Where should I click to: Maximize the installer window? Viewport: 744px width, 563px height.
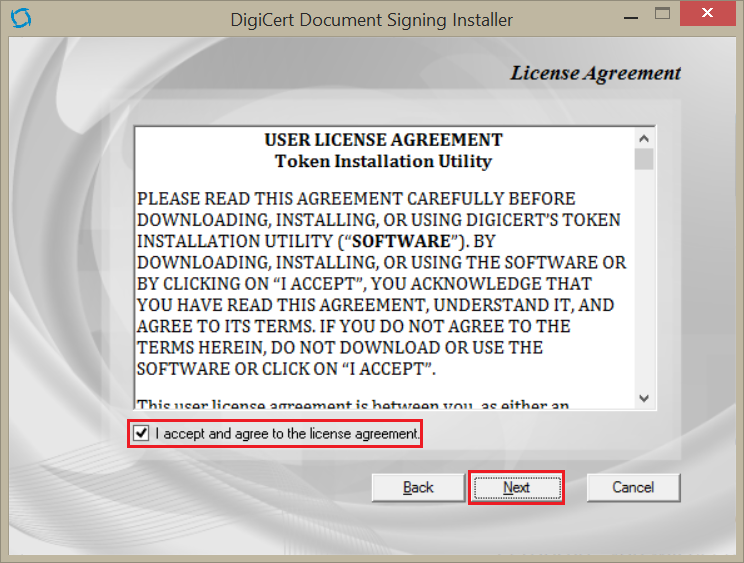(662, 15)
